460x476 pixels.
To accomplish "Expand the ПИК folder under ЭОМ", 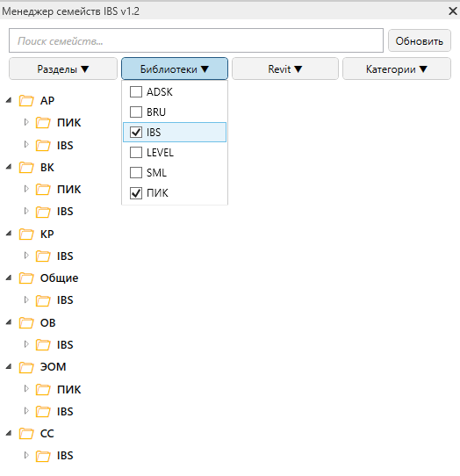I will coord(26,388).
